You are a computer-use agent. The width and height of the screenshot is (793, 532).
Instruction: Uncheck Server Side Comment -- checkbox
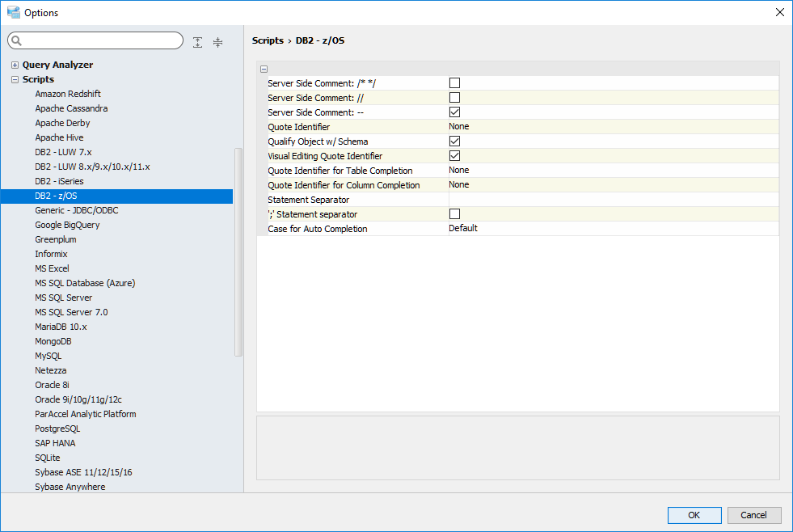454,112
